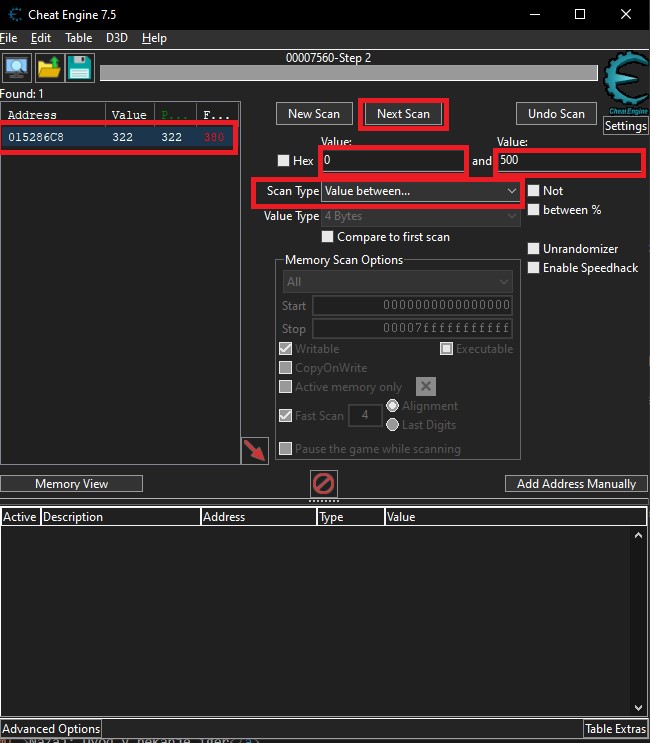Open the Table menu
Viewport: 650px width, 743px height.
78,38
